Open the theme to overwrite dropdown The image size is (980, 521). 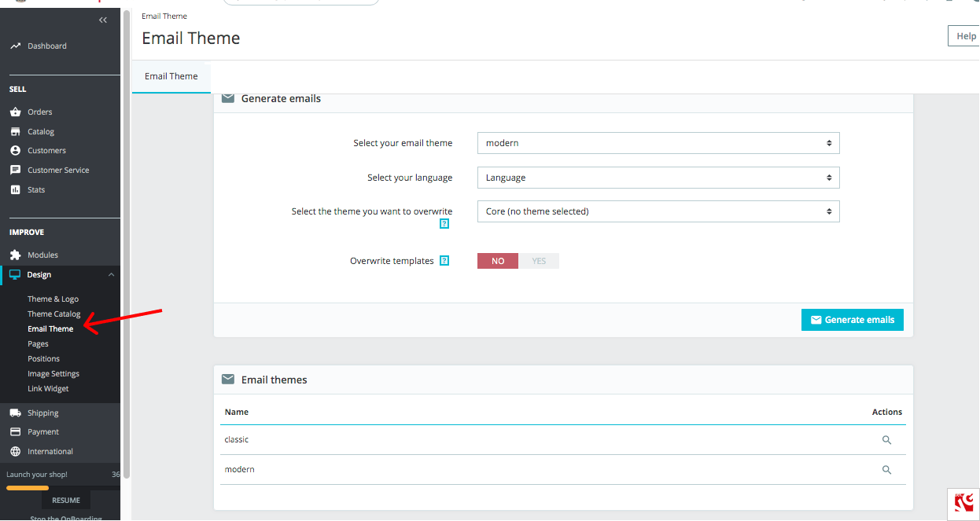(x=658, y=211)
